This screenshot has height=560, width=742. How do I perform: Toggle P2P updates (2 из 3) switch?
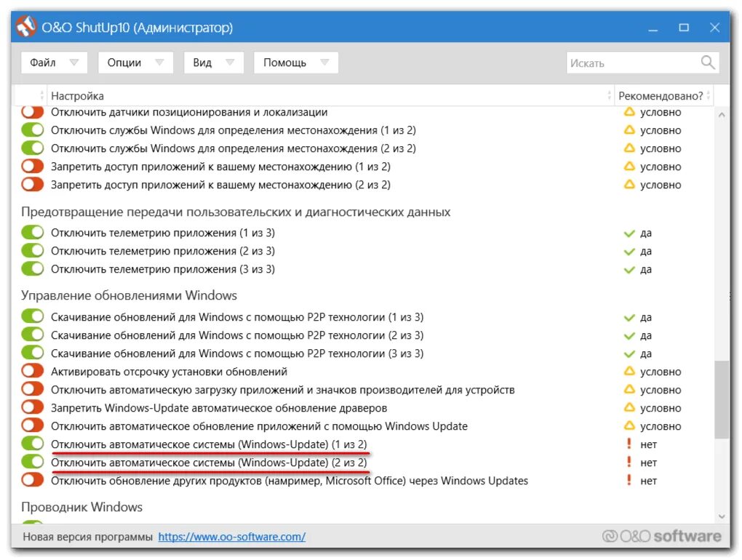click(32, 335)
